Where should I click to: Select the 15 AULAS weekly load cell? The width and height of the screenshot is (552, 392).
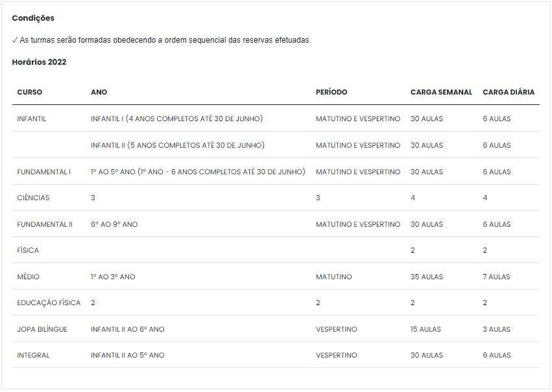tap(426, 329)
